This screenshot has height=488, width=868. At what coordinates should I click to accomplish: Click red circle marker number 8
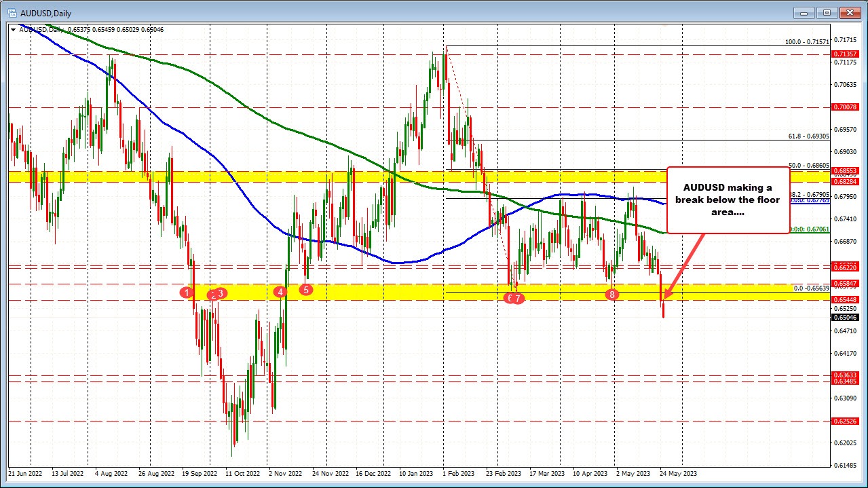click(x=612, y=294)
